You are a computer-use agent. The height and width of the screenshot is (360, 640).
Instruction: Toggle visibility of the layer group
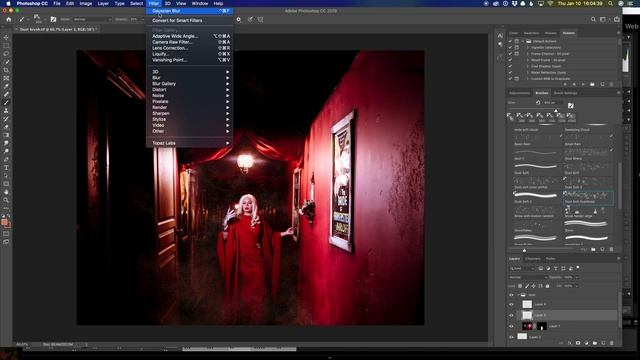[511, 295]
